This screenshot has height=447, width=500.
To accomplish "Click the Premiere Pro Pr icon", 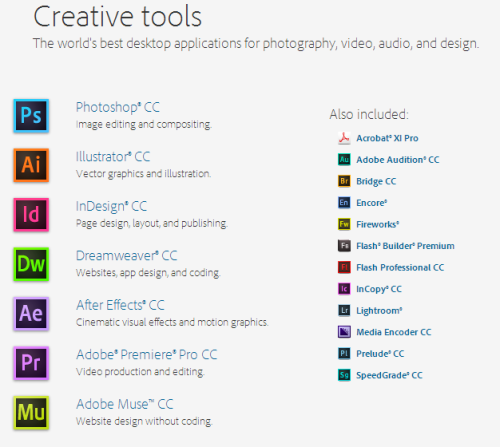I will [31, 363].
